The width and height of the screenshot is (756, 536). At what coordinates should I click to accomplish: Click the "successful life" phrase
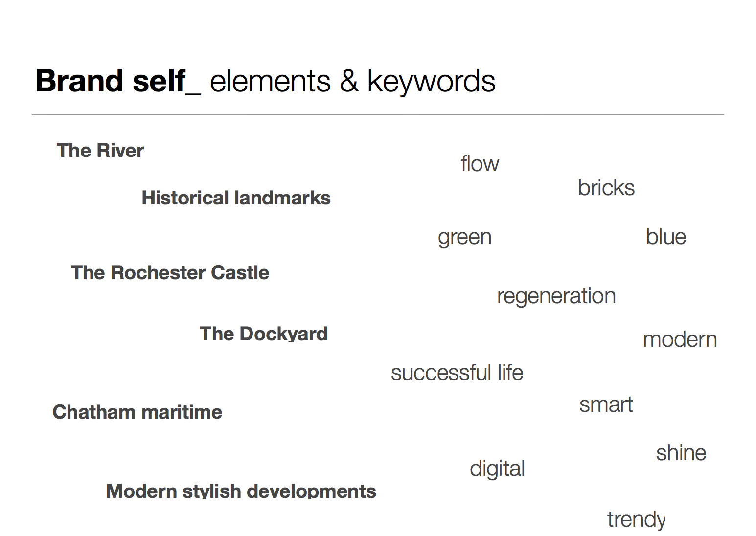click(457, 373)
